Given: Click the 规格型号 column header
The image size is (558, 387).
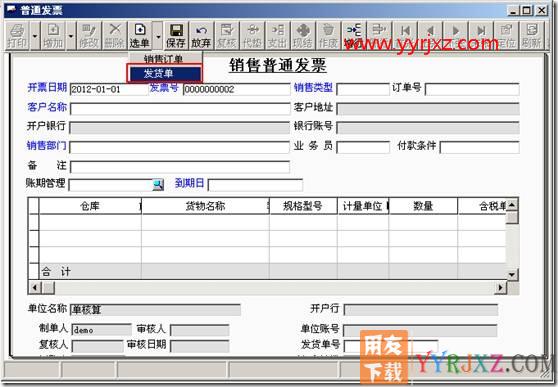Looking at the screenshot, I should (303, 206).
